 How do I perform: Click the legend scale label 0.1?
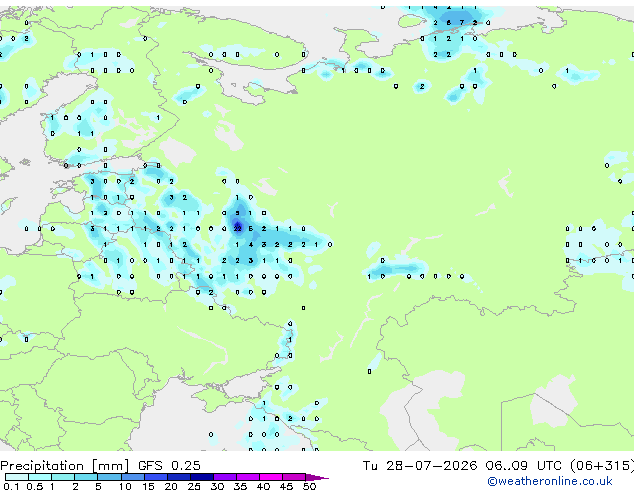pos(11,486)
